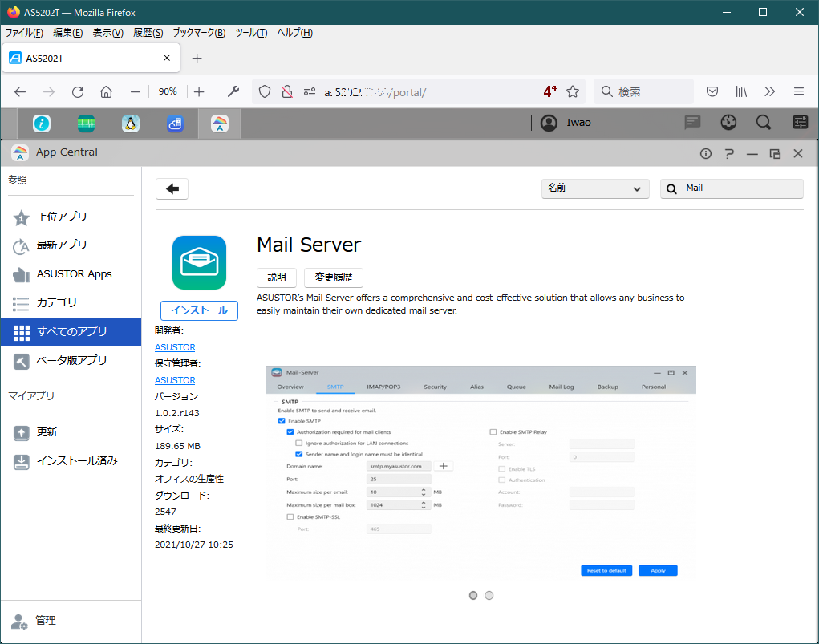Click the insecure connection lock icon

click(x=287, y=92)
